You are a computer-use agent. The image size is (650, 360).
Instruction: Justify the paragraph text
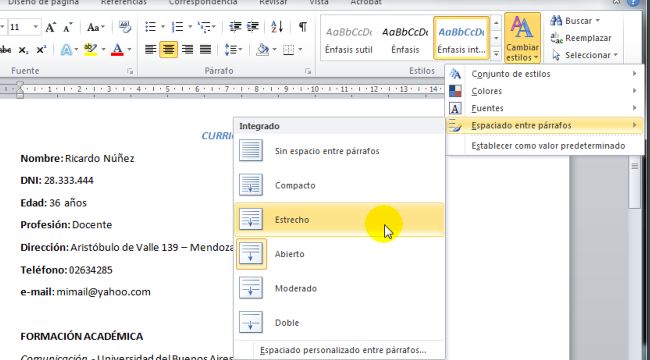[206, 50]
